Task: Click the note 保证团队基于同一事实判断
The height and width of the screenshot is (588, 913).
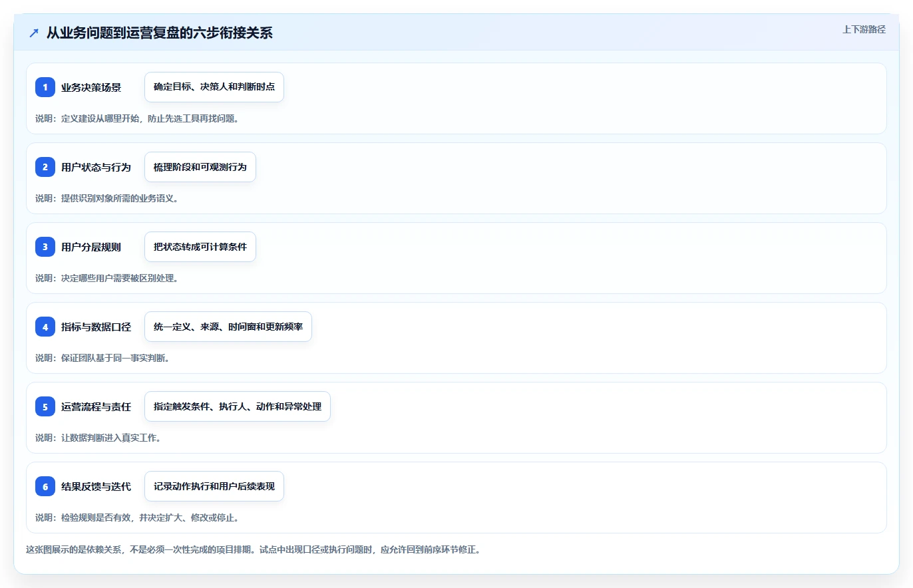Action: 102,358
